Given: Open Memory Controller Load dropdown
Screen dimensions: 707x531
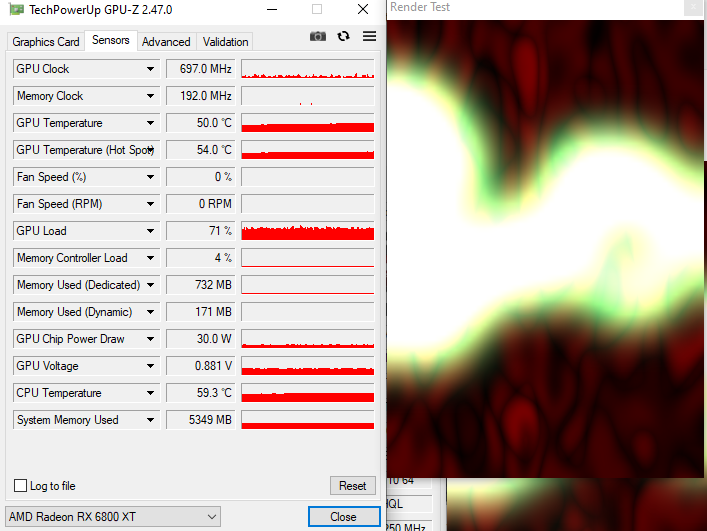Looking at the screenshot, I should (x=150, y=258).
